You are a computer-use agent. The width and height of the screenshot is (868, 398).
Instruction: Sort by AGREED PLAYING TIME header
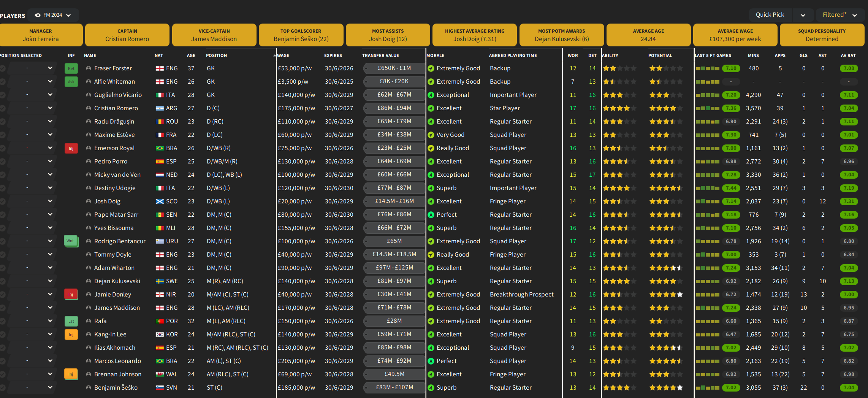[x=513, y=55]
